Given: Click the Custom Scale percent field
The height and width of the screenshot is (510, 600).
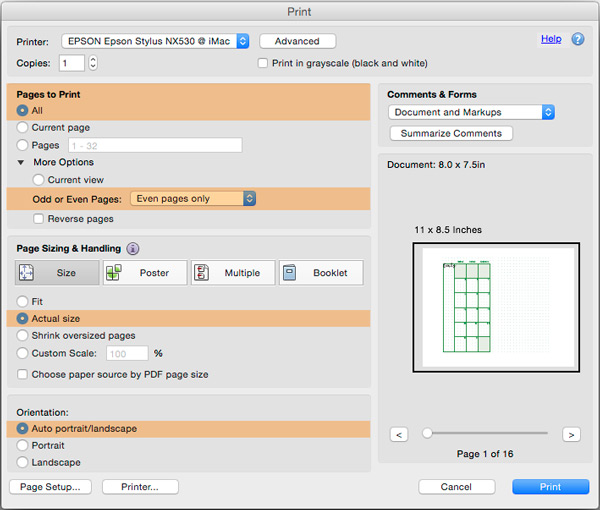Looking at the screenshot, I should (127, 353).
